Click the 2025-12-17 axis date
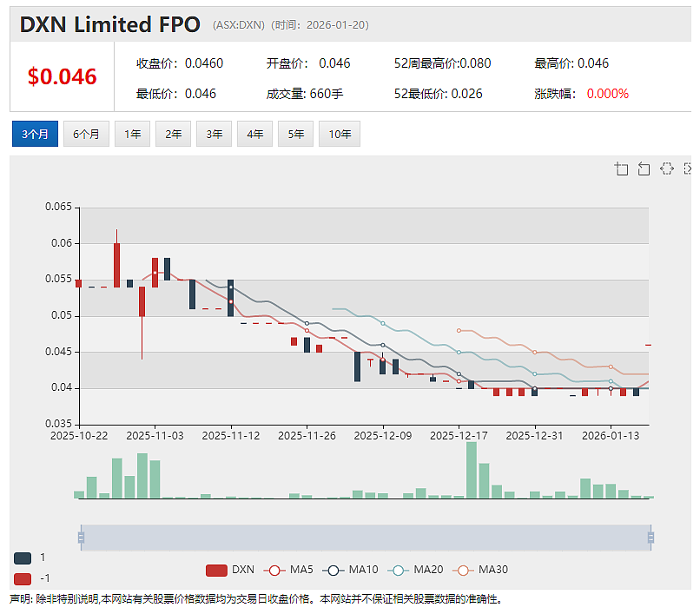 (x=459, y=436)
